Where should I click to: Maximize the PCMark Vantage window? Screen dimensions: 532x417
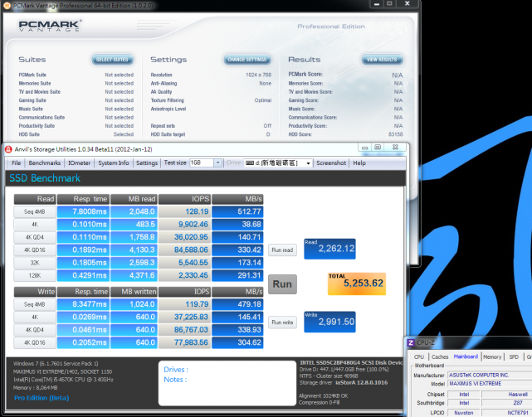[x=389, y=3]
